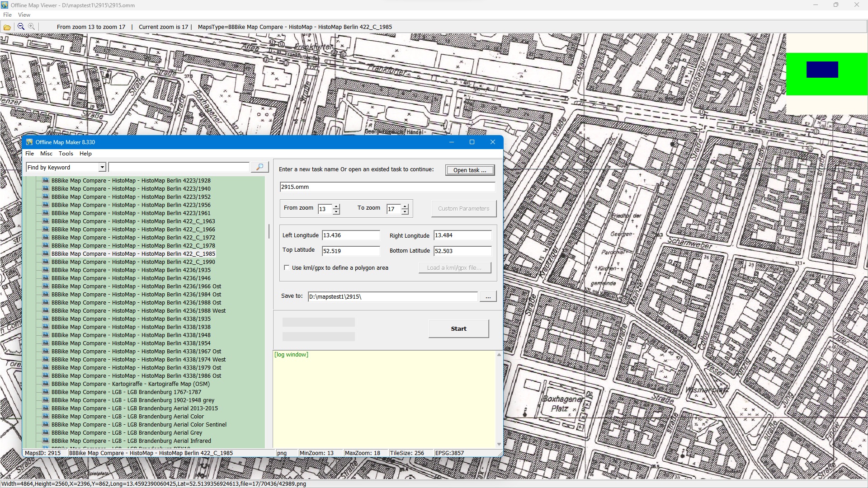Select HistoMap Berlin 4236/1988 West item
Screen dimensions: 868x488
138,310
